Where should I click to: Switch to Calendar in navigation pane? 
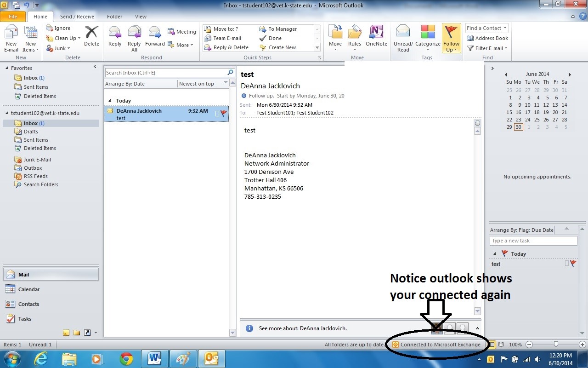pos(29,289)
